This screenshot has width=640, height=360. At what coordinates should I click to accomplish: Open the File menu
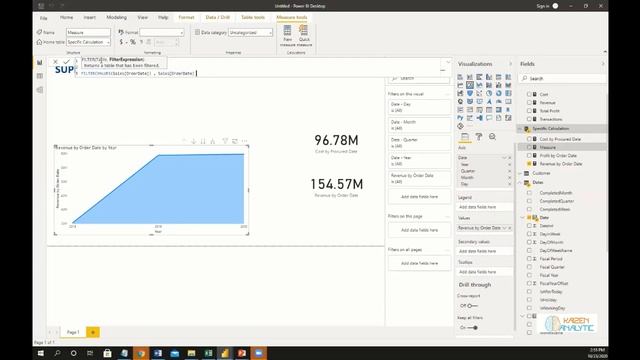coord(44,18)
